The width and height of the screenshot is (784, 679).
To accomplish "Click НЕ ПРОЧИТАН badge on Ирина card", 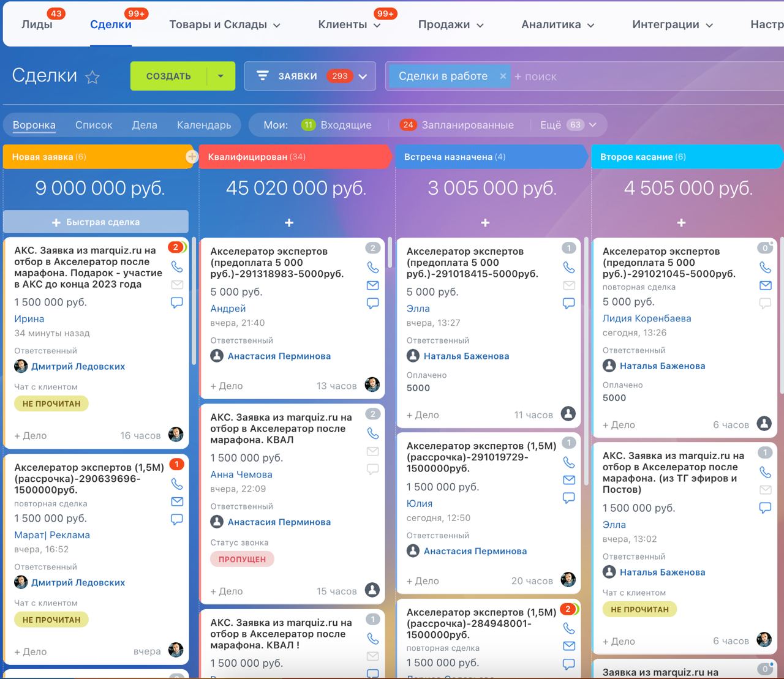I will click(51, 403).
